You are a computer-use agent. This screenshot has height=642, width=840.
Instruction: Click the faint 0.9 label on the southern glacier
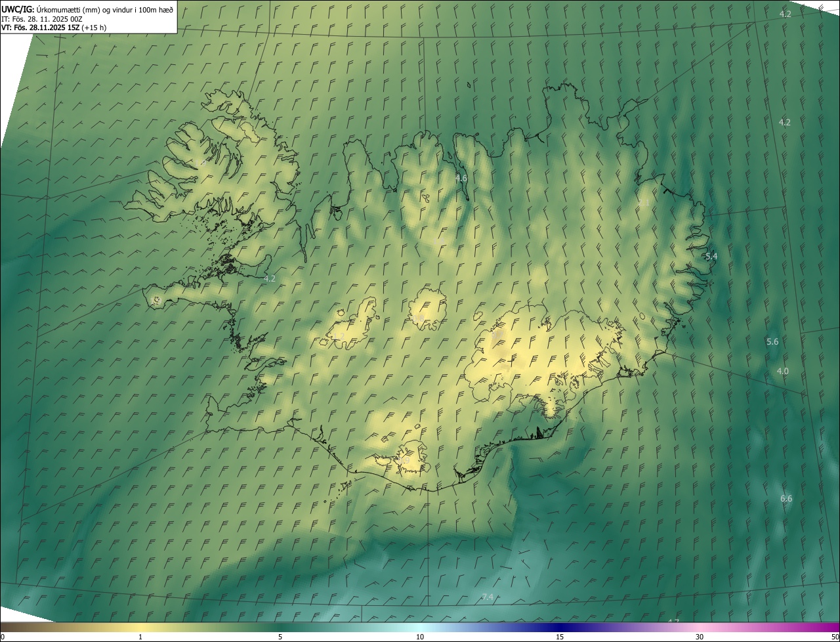click(x=403, y=461)
